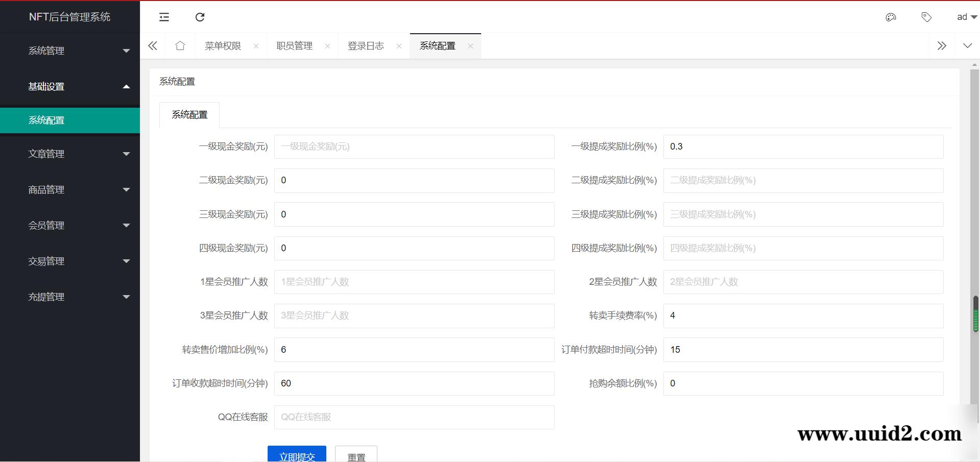Go to the home tab icon

point(180,46)
